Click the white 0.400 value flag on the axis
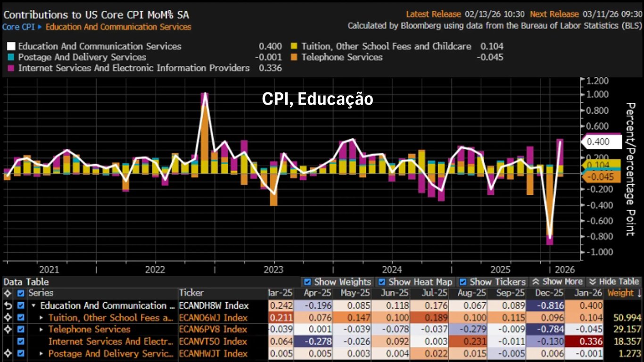Viewport: 644px width, 362px height. pyautogui.click(x=601, y=142)
